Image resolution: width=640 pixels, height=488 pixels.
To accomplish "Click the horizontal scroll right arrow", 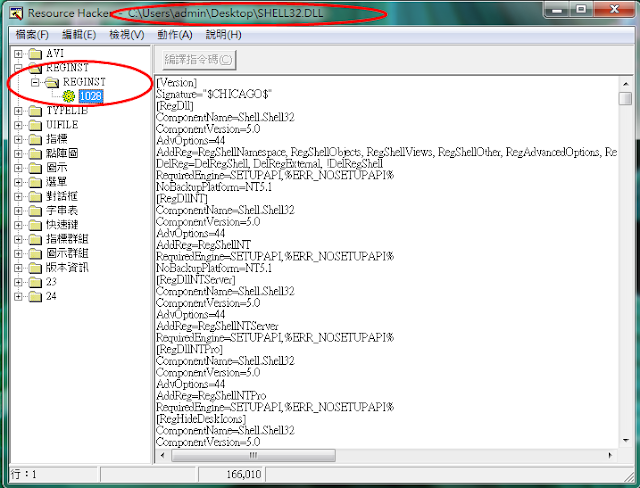I will point(610,455).
